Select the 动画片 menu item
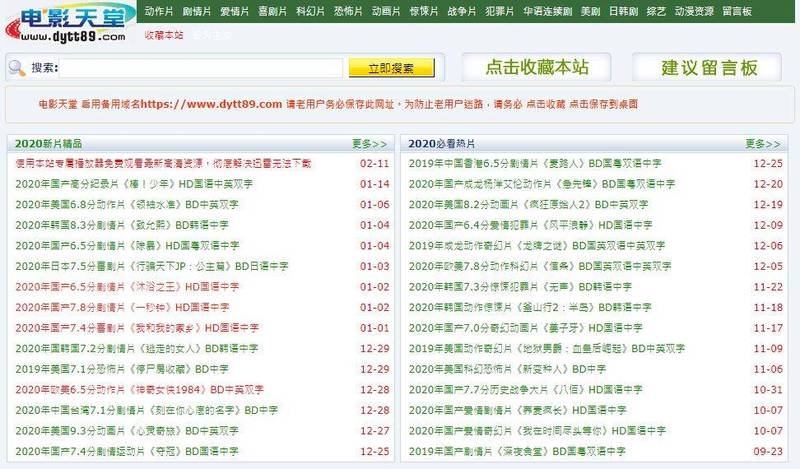800x469 pixels. click(x=386, y=11)
